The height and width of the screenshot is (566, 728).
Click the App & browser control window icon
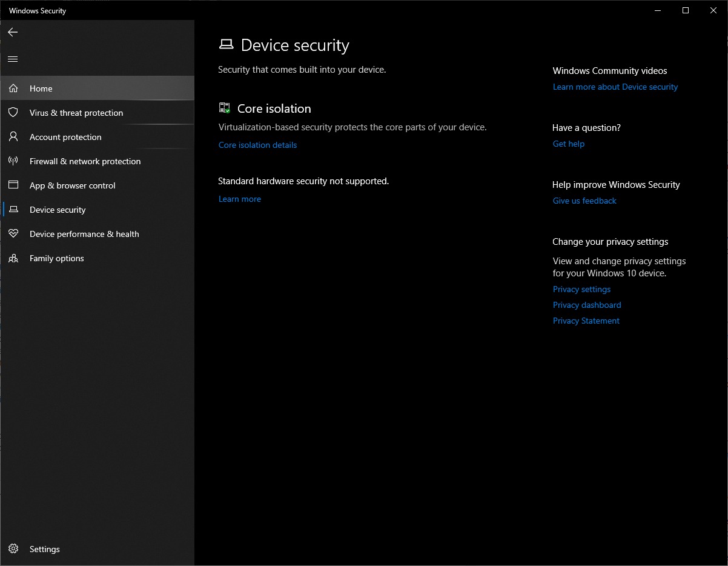tap(13, 185)
